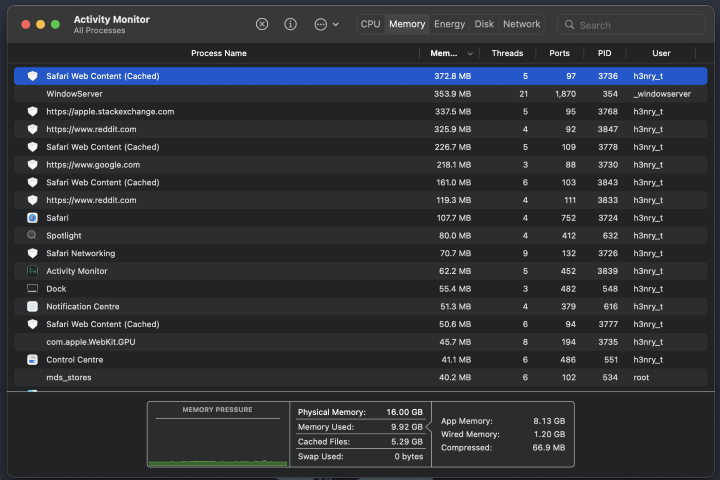Sort by the User column header

tap(661, 53)
